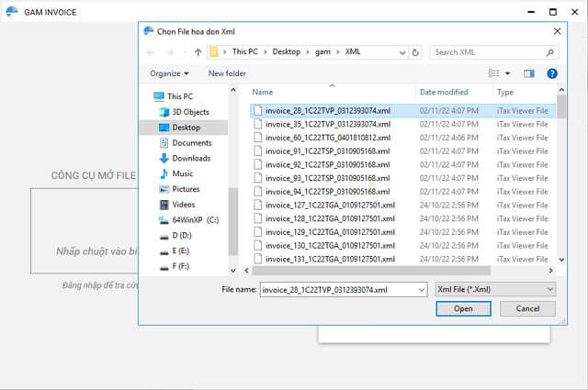Open the file dialog Help icon
The width and height of the screenshot is (588, 390).
pos(551,72)
